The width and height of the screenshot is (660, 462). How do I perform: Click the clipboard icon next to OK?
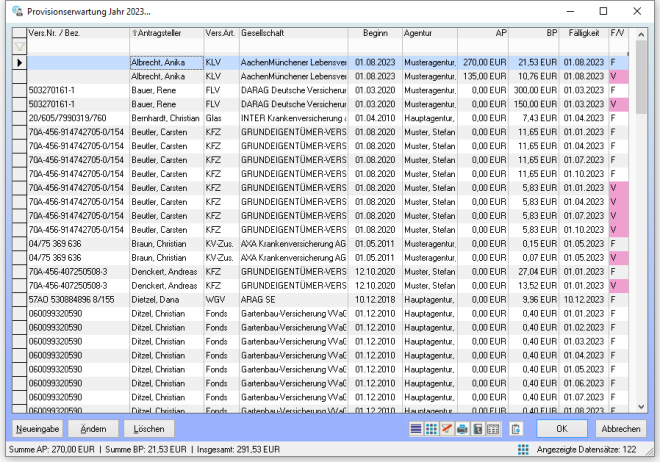(x=515, y=429)
